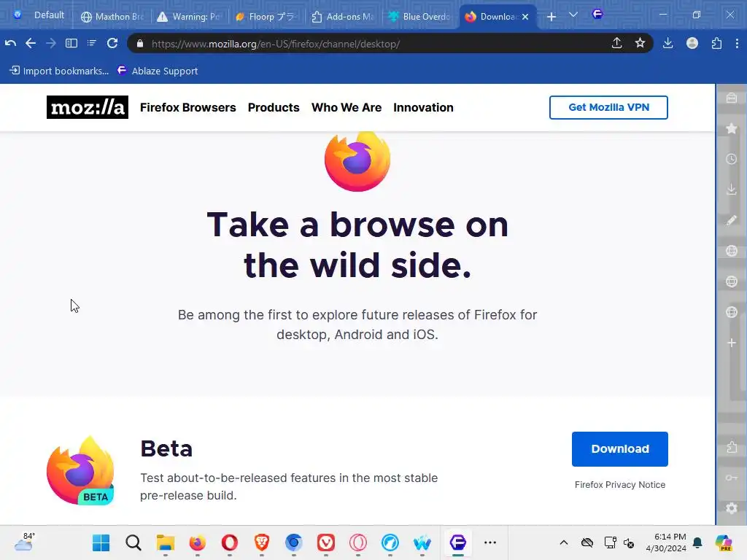Click the undo close tab arrow icon

click(x=10, y=43)
